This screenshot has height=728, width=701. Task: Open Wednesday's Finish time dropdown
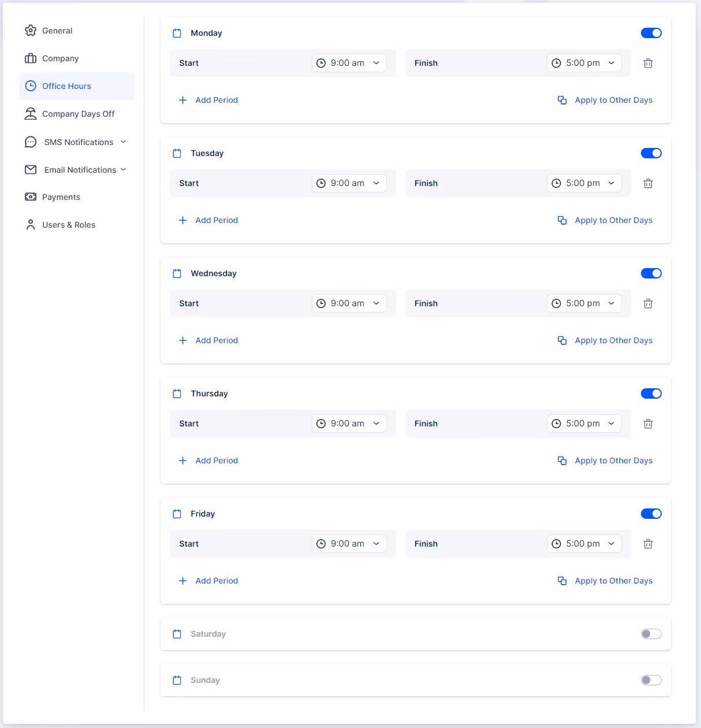click(584, 303)
